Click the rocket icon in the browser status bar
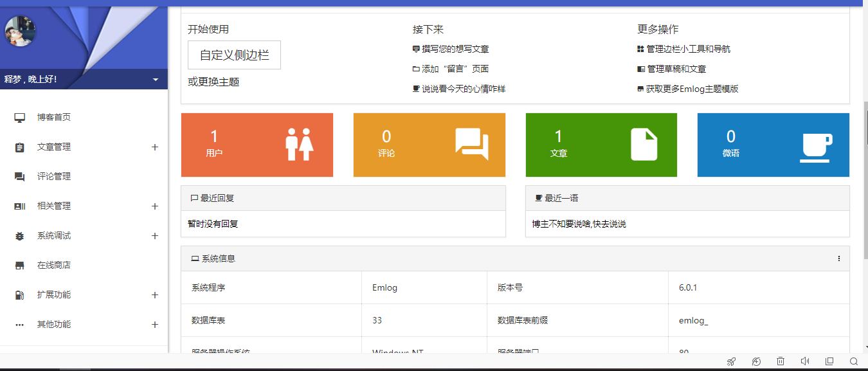868x371 pixels. (731, 361)
